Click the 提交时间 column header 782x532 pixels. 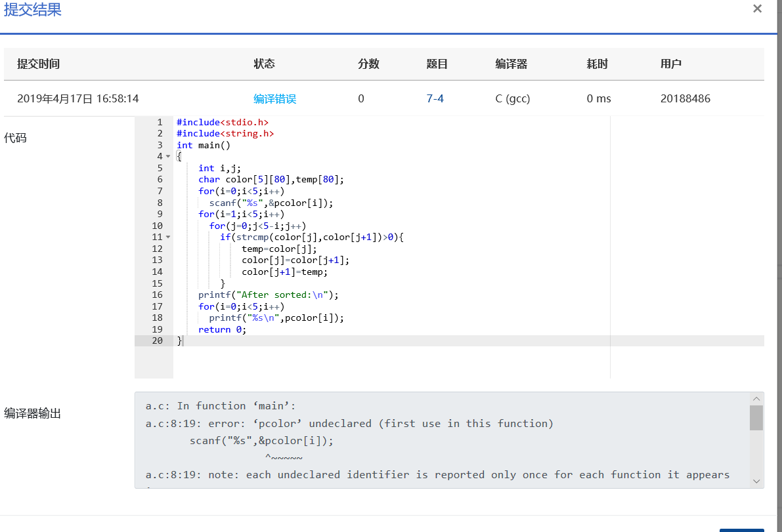[x=38, y=64]
